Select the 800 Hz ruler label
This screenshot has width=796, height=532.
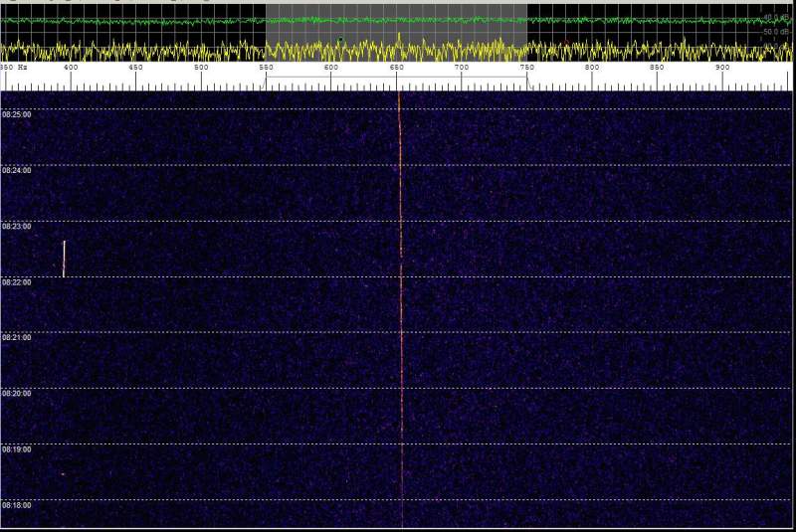tap(592, 68)
